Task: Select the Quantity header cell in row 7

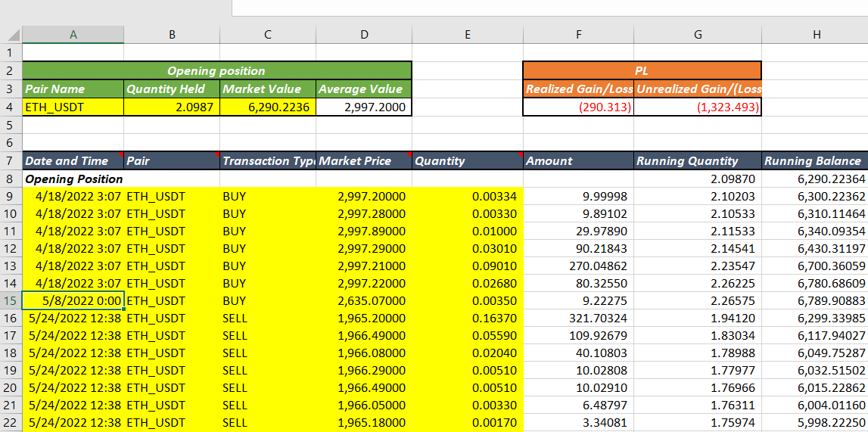Action: 468,161
